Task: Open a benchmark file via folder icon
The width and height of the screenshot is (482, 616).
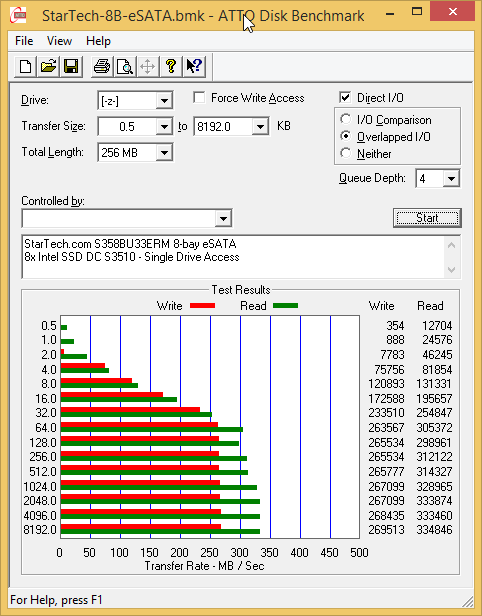Action: [x=48, y=66]
